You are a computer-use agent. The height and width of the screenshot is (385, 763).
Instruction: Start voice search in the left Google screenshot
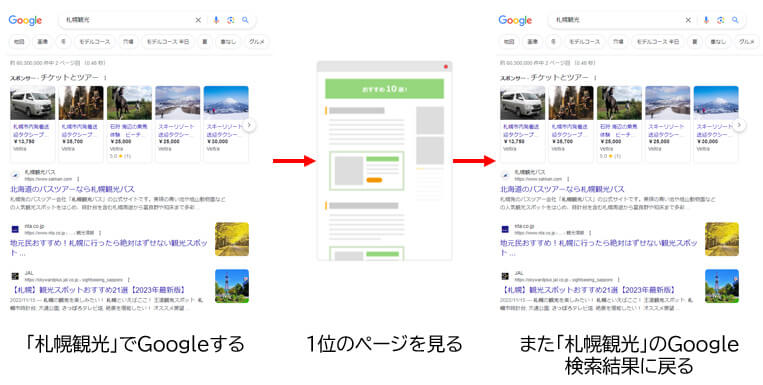coord(216,20)
